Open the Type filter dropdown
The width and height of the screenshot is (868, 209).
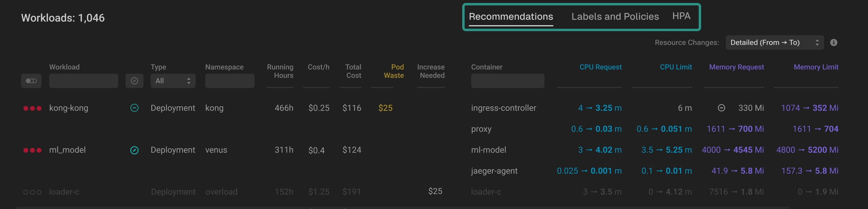pyautogui.click(x=173, y=81)
